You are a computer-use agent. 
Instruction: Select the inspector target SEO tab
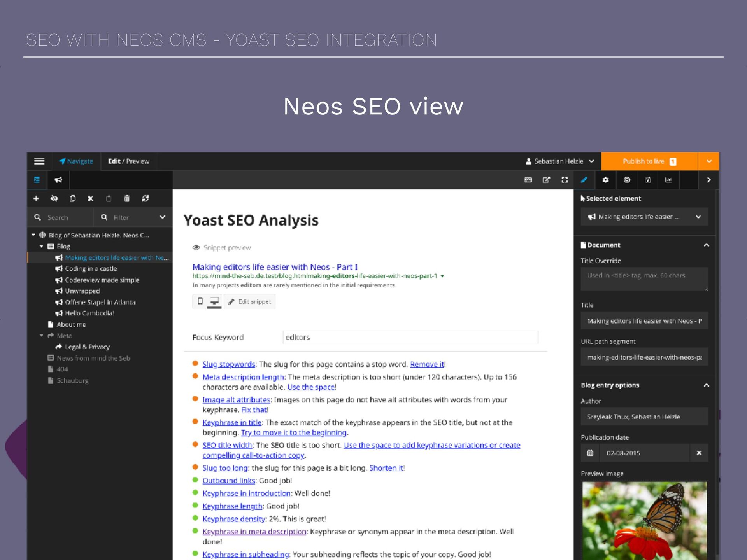(627, 180)
